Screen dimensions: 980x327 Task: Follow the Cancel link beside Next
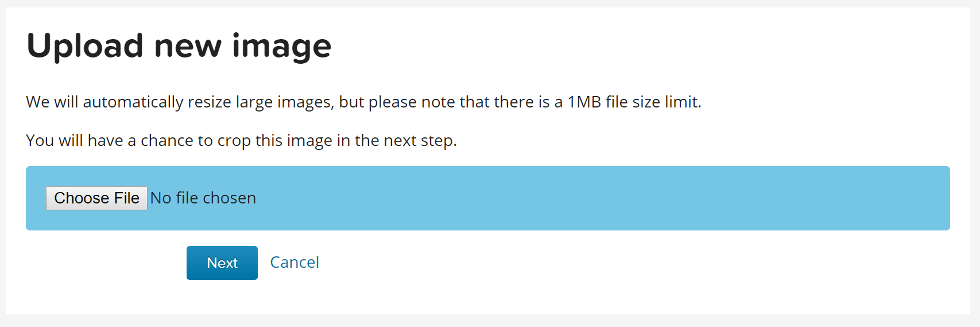pyautogui.click(x=295, y=263)
